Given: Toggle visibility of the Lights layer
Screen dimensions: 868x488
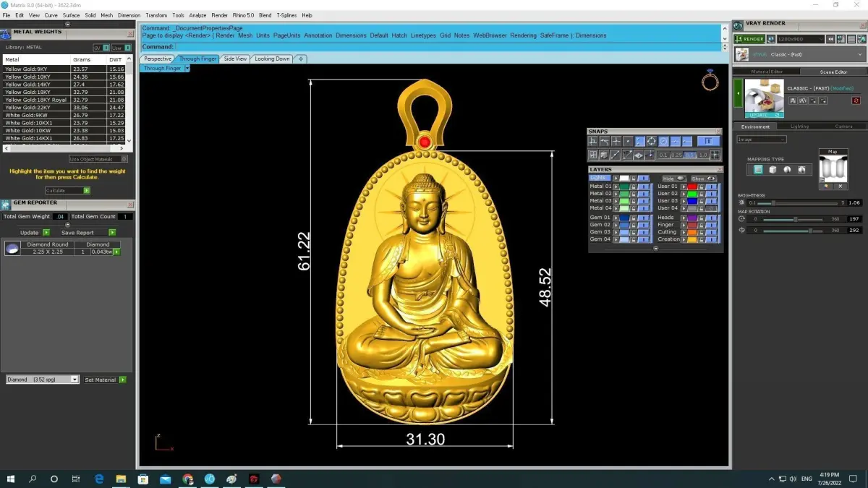Looking at the screenshot, I should pos(643,179).
